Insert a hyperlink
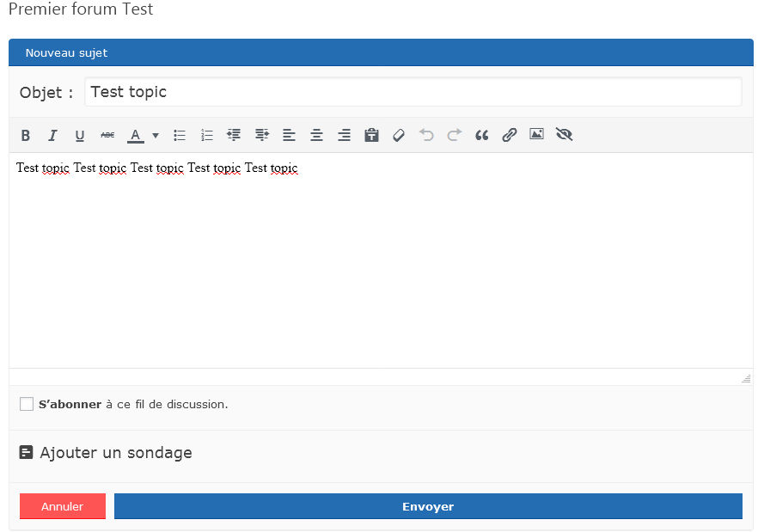This screenshot has height=532, width=758. [x=509, y=135]
